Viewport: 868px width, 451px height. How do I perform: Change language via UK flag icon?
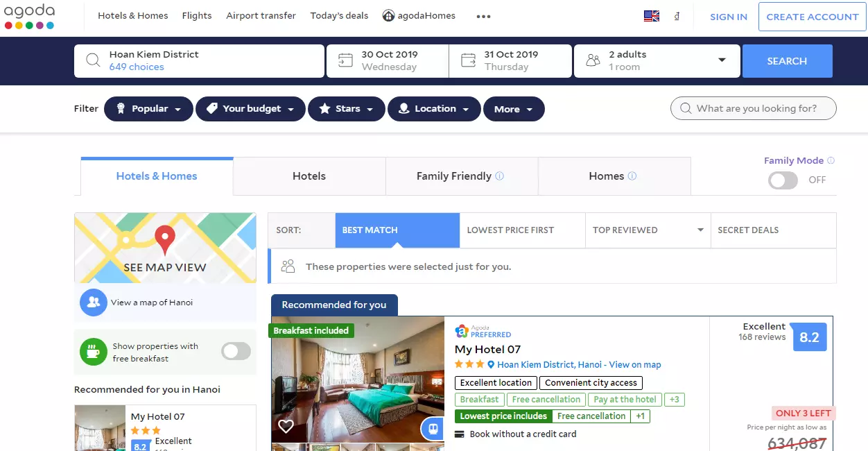[x=652, y=16]
